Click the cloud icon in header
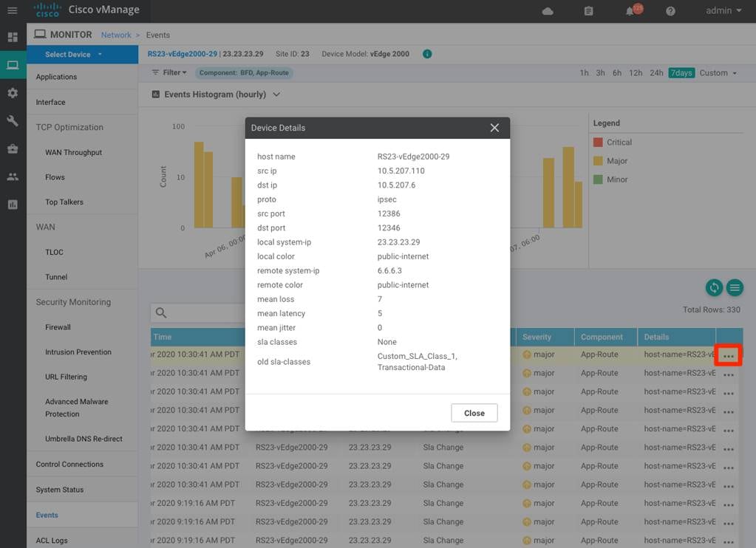 pyautogui.click(x=548, y=11)
